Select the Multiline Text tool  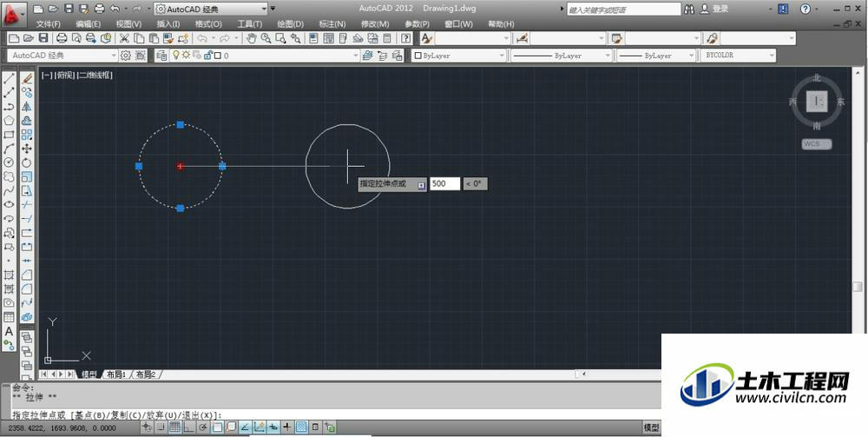click(9, 331)
